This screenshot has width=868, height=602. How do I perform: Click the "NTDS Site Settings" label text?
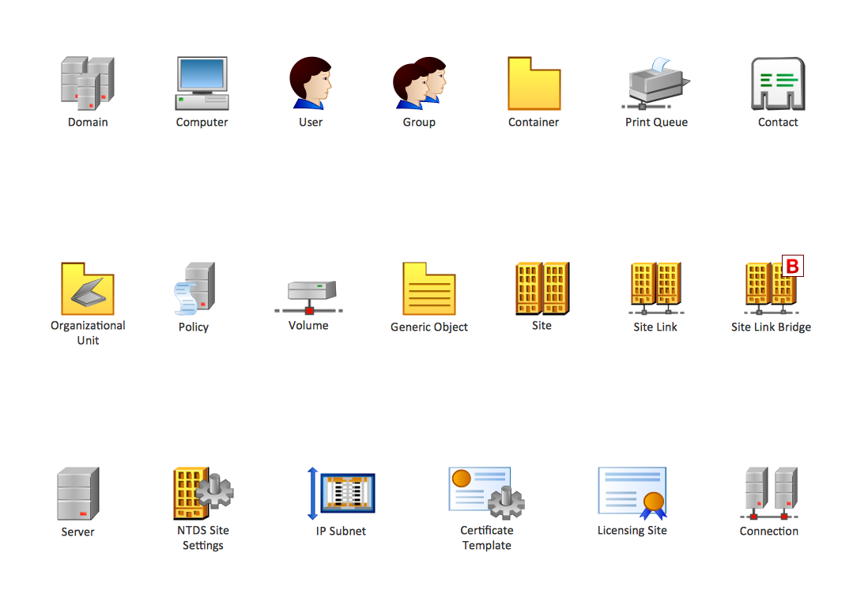pyautogui.click(x=203, y=538)
